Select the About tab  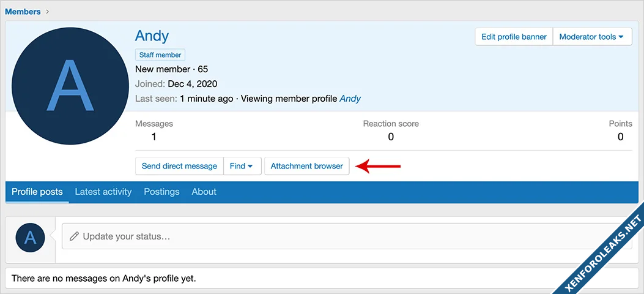point(204,192)
